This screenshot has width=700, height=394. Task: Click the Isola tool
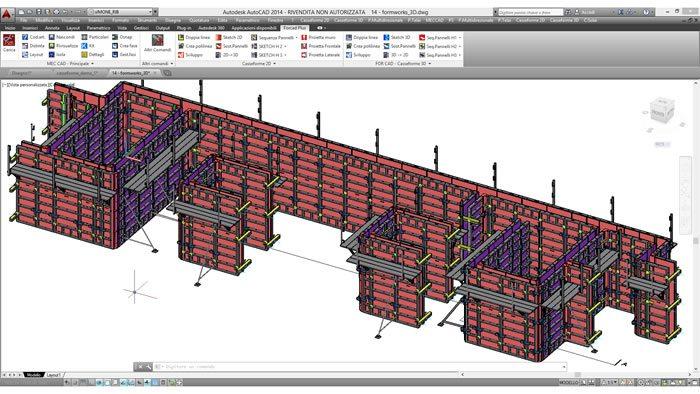point(57,54)
